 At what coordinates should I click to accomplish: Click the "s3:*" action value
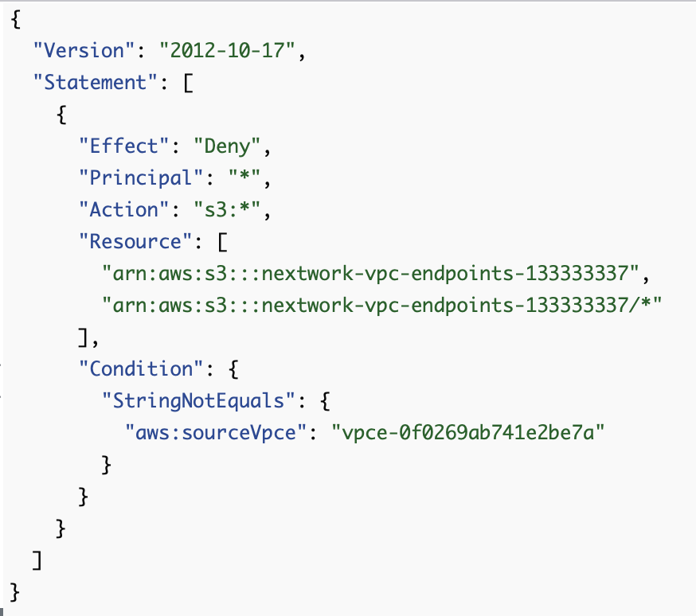pos(227,210)
